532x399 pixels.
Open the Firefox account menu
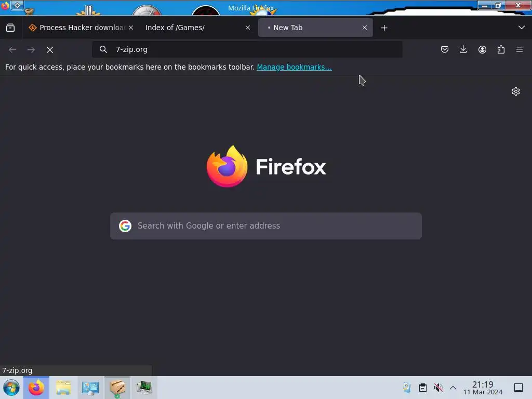[x=482, y=49]
